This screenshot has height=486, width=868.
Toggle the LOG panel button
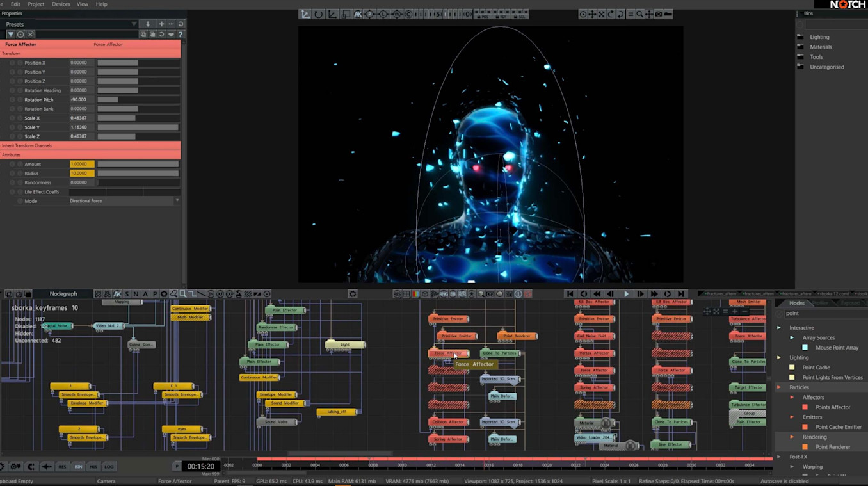pos(109,467)
